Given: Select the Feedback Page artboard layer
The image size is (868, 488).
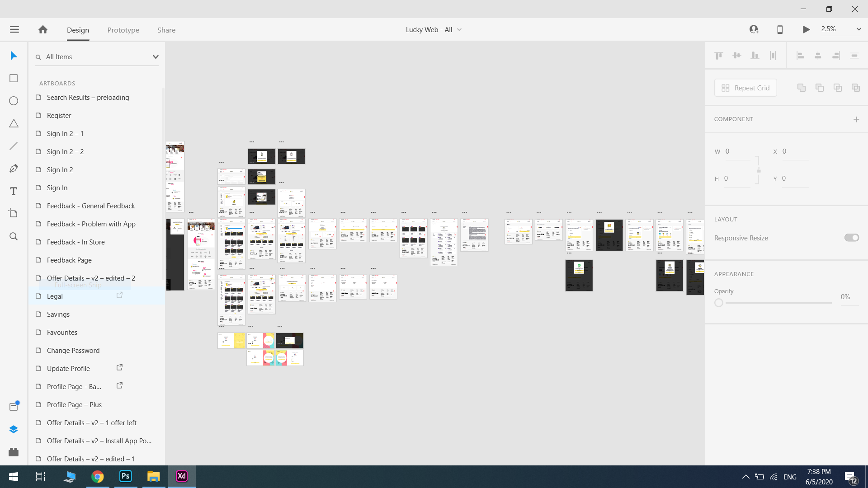Looking at the screenshot, I should click(69, 260).
